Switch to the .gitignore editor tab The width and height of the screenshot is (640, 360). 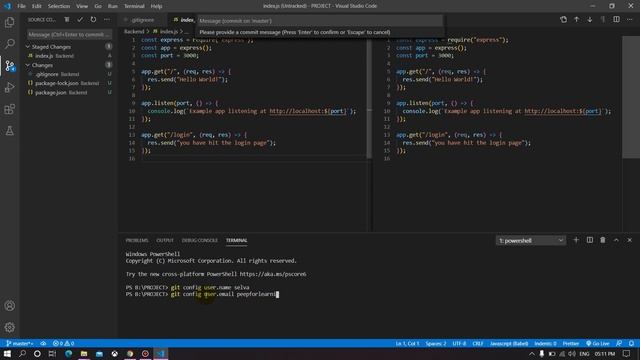click(x=143, y=20)
